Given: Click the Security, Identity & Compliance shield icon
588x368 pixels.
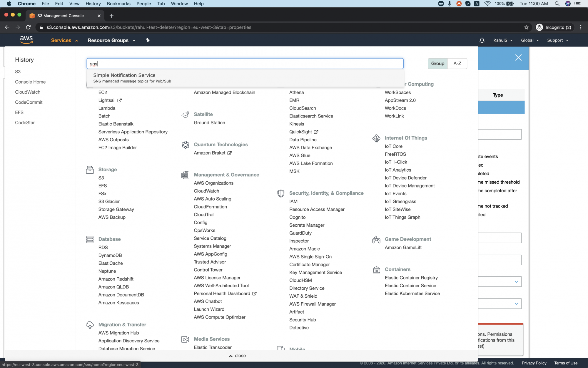Looking at the screenshot, I should point(280,193).
